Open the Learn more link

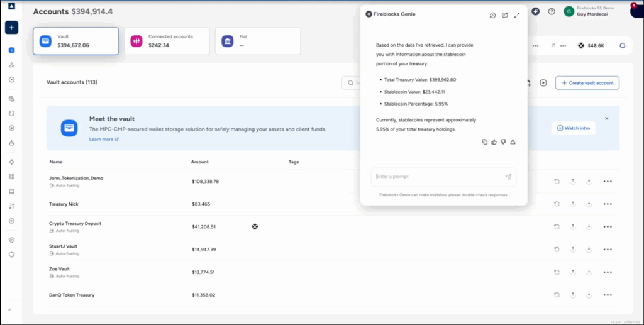click(104, 140)
